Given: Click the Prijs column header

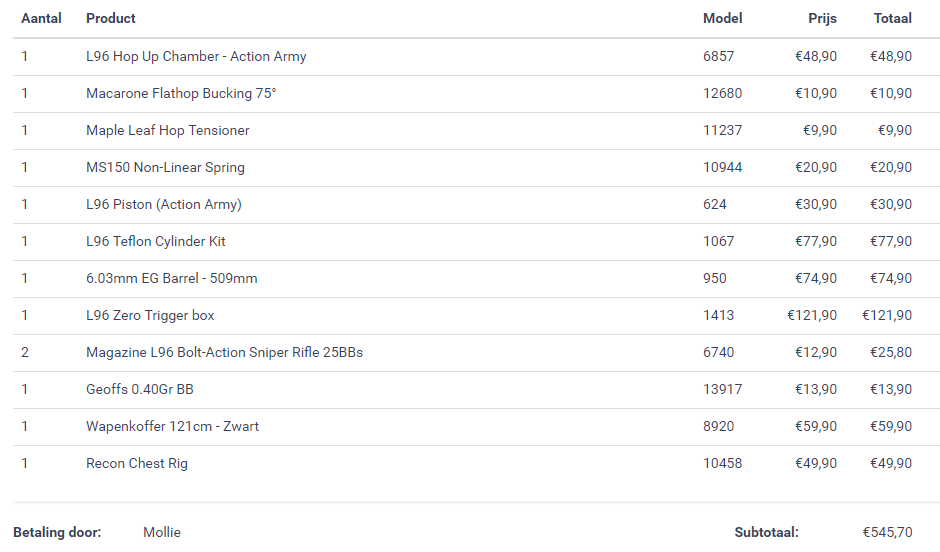Looking at the screenshot, I should [x=822, y=18].
